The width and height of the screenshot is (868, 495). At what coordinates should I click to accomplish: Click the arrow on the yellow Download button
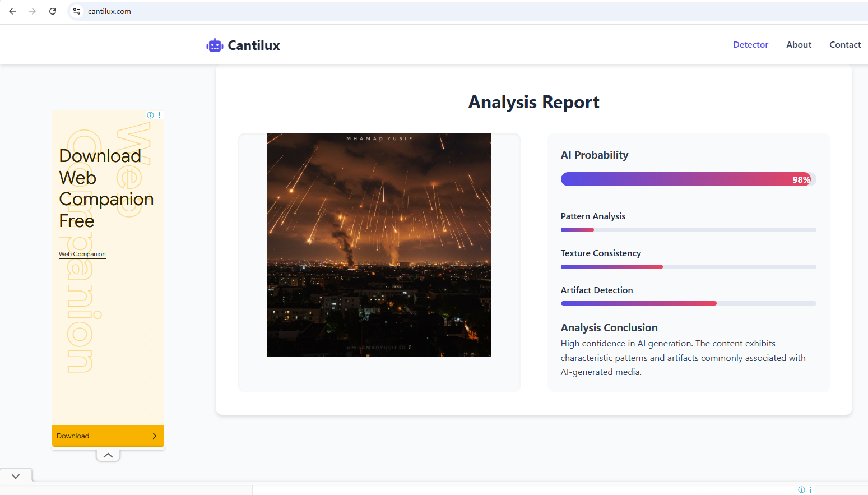(x=155, y=436)
